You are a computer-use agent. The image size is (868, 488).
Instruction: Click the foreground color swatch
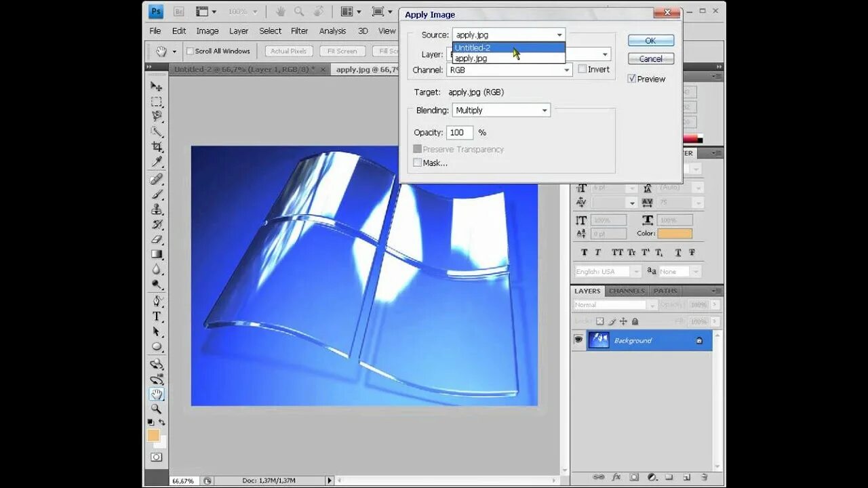(x=153, y=435)
